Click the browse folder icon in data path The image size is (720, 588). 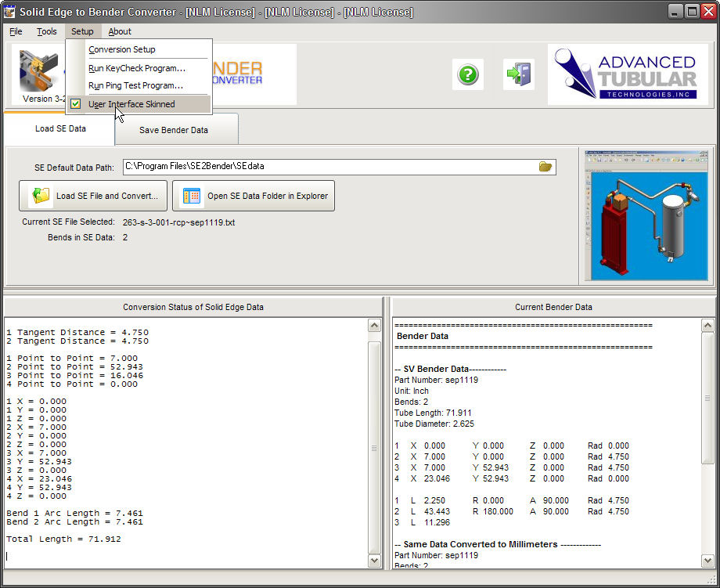pos(545,167)
